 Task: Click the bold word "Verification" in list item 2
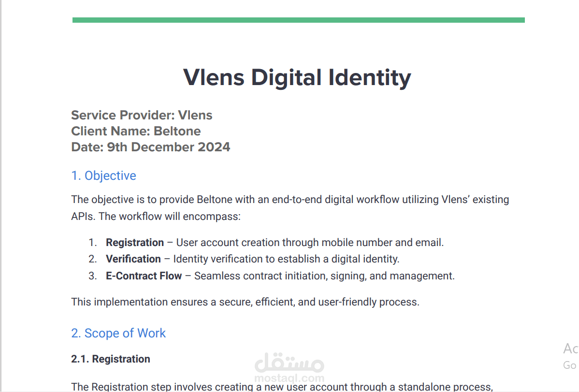coord(133,259)
